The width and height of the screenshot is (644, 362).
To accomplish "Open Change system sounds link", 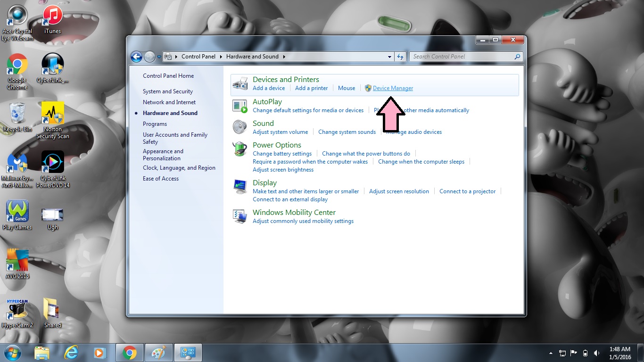I will click(347, 132).
